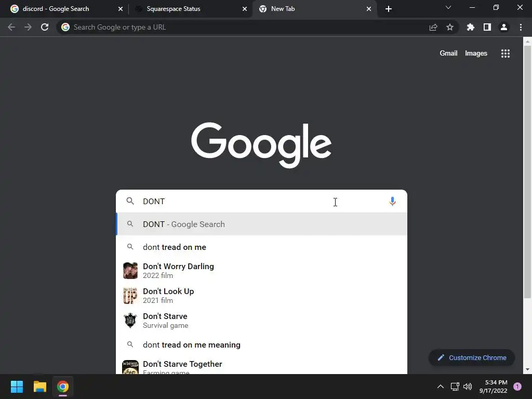Viewport: 532px width, 399px height.
Task: Open the volume tray icon
Action: point(468,387)
